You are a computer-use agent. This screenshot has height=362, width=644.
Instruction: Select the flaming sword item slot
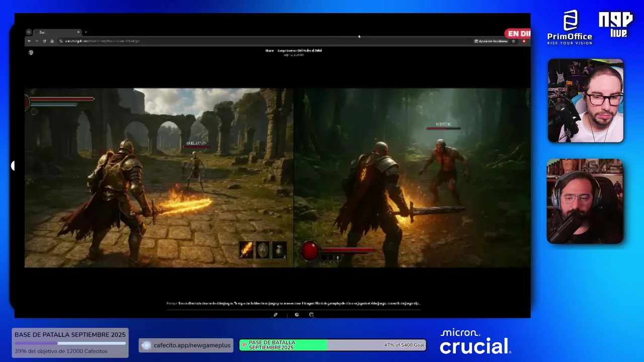tap(246, 249)
